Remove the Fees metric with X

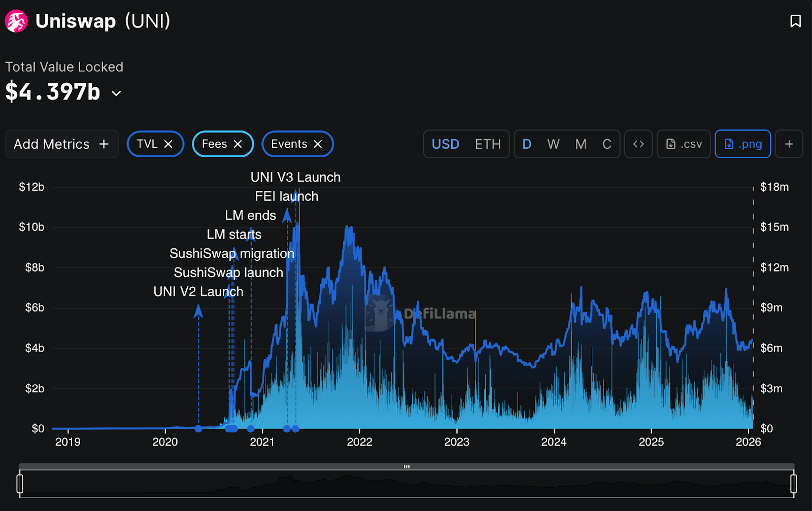238,144
